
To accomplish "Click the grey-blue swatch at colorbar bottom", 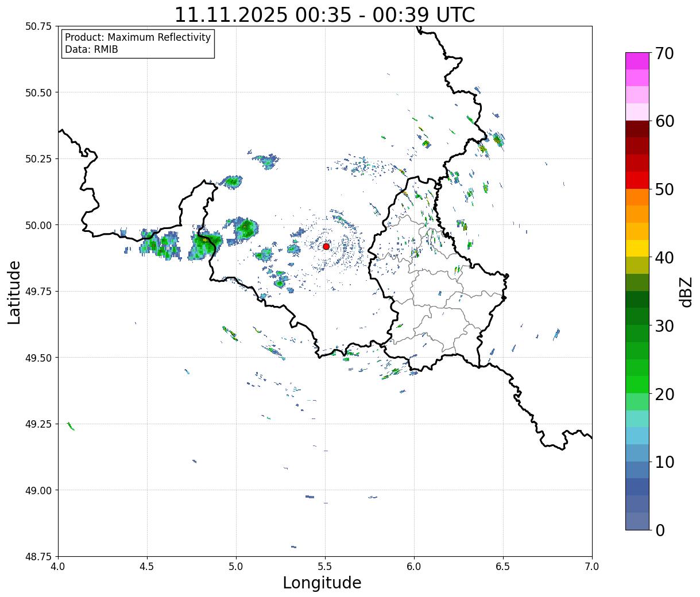I will (x=637, y=521).
